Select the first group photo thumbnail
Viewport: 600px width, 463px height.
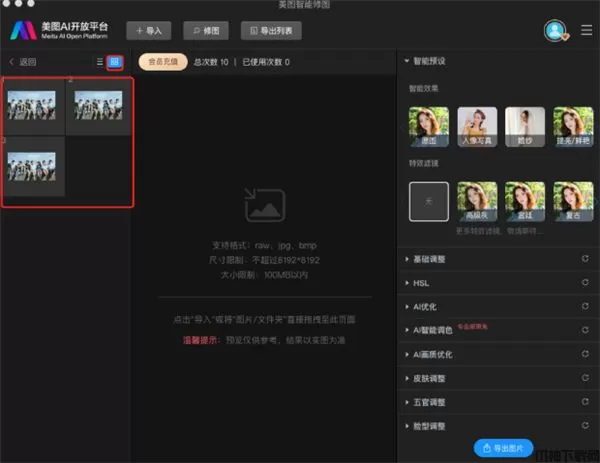(34, 106)
